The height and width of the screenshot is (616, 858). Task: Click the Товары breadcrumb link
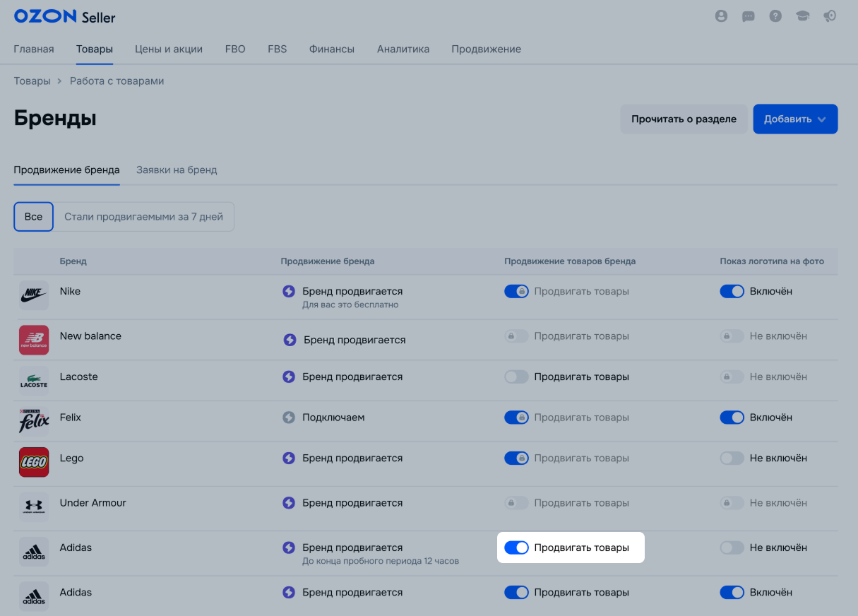[x=32, y=81]
